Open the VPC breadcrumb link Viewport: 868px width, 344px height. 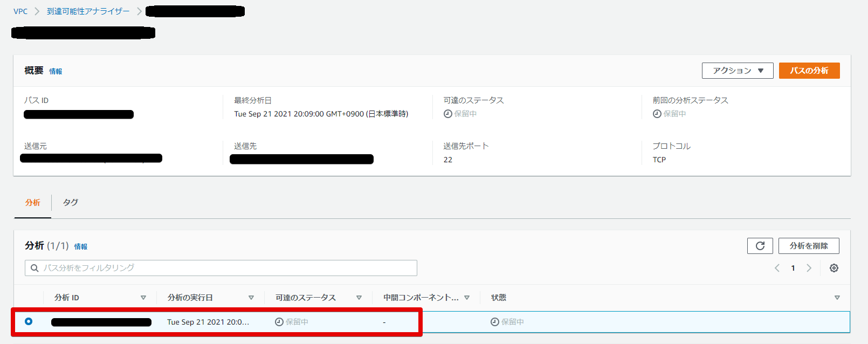tap(20, 11)
